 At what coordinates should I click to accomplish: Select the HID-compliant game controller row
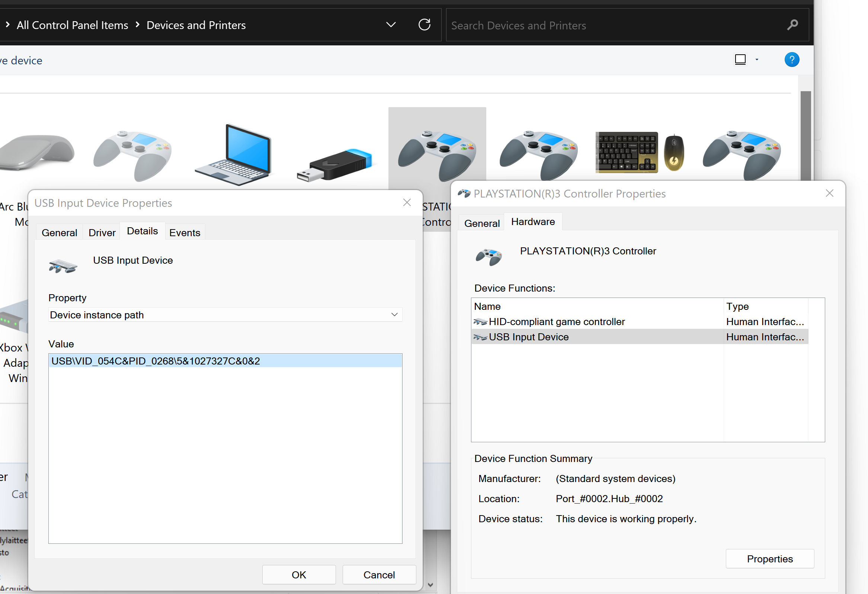point(640,321)
